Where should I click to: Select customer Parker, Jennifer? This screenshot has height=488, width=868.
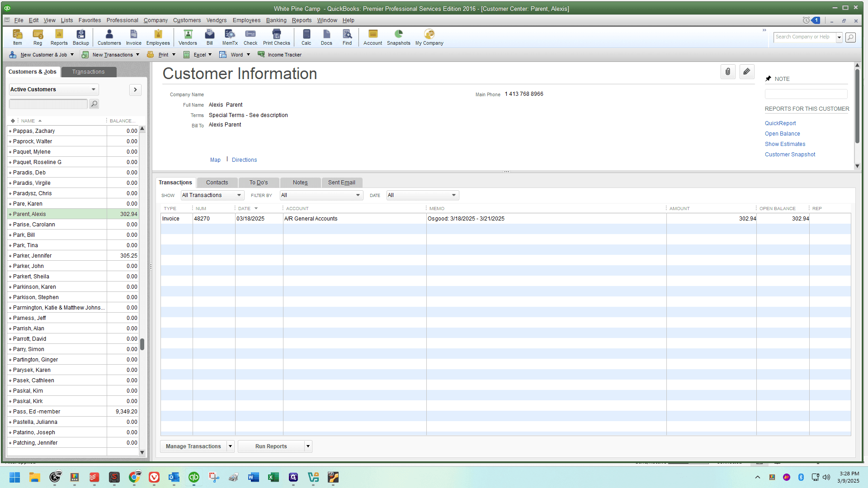coord(73,256)
